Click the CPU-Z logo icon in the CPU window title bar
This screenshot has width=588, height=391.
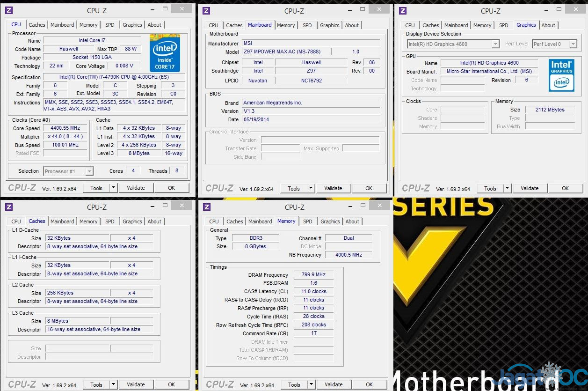point(9,10)
